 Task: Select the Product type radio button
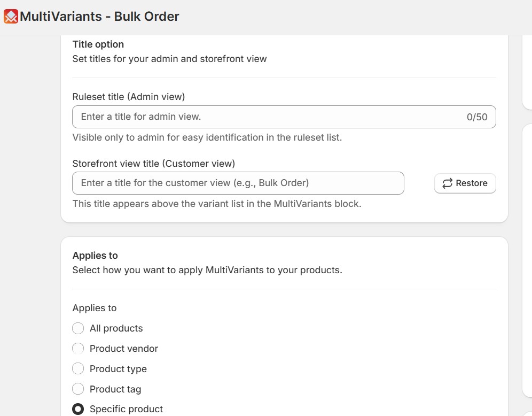tap(78, 369)
